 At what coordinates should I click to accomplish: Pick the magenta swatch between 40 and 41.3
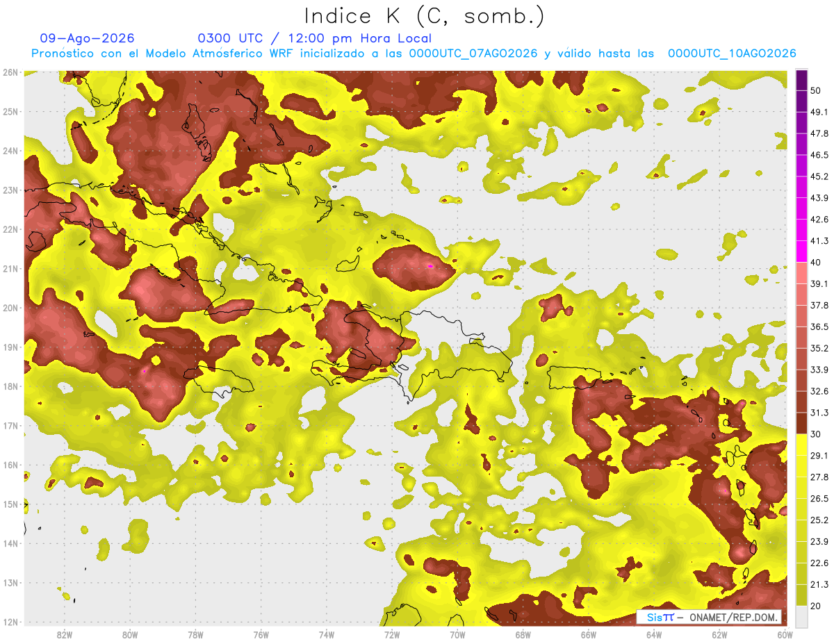pos(801,251)
